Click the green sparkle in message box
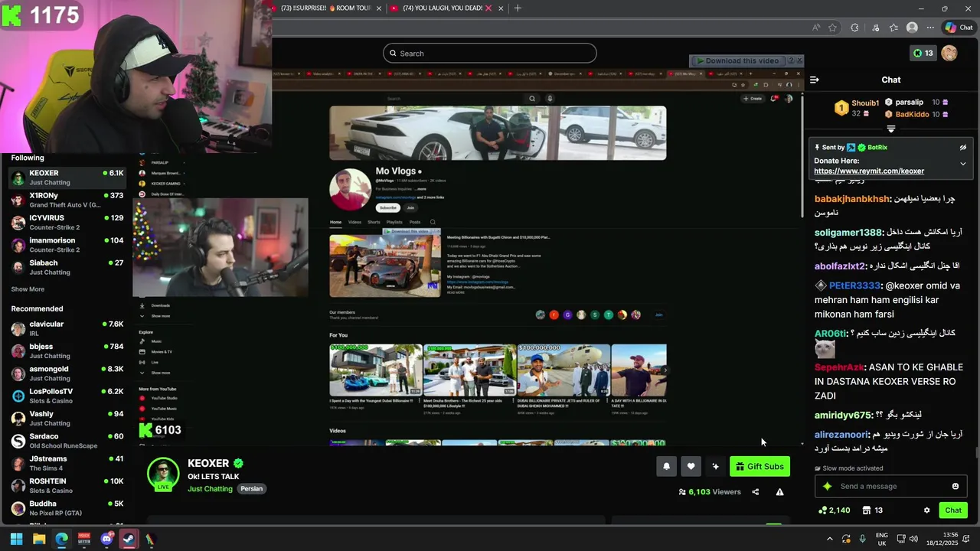980x551 pixels. pyautogui.click(x=827, y=486)
